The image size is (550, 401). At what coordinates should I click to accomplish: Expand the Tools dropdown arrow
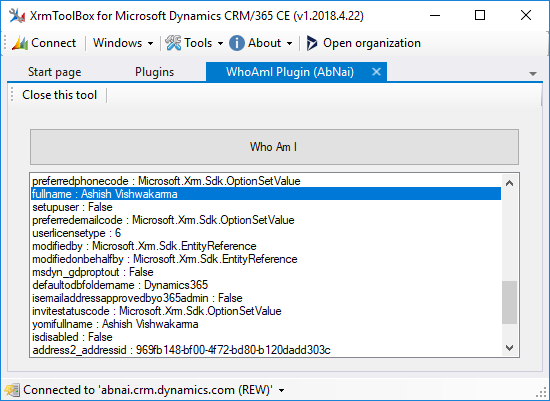[220, 44]
